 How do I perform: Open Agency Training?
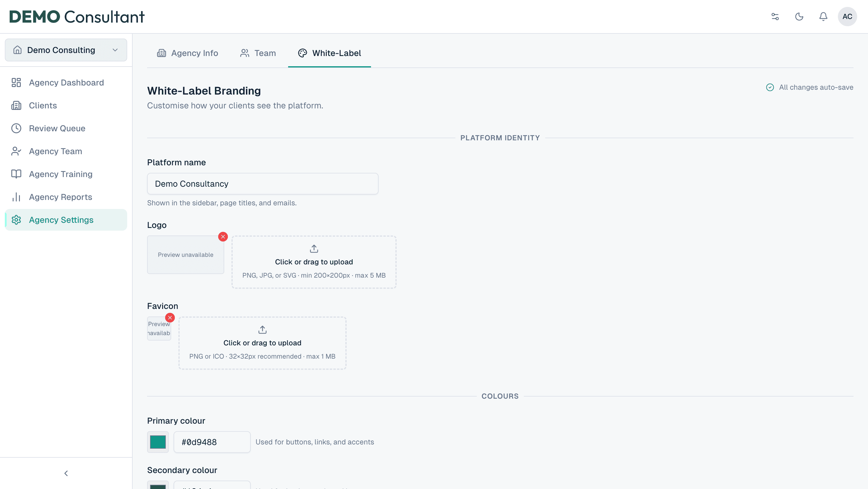click(x=66, y=174)
